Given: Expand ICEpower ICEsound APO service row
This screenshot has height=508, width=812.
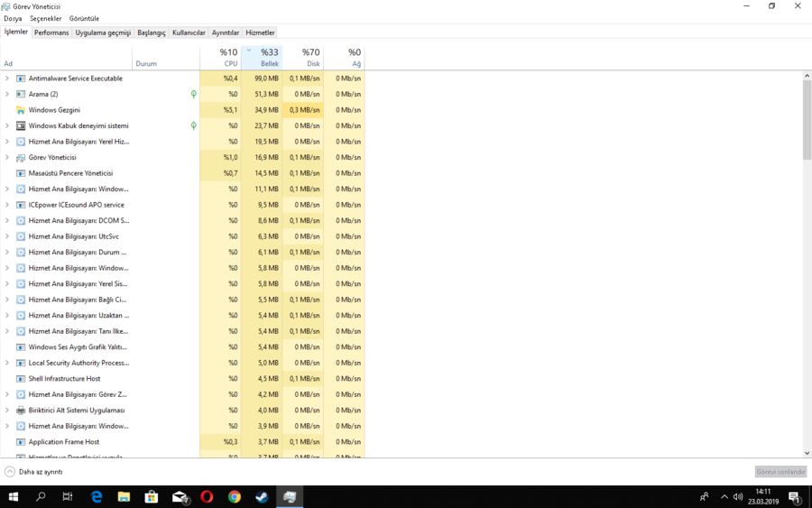Looking at the screenshot, I should (6, 205).
